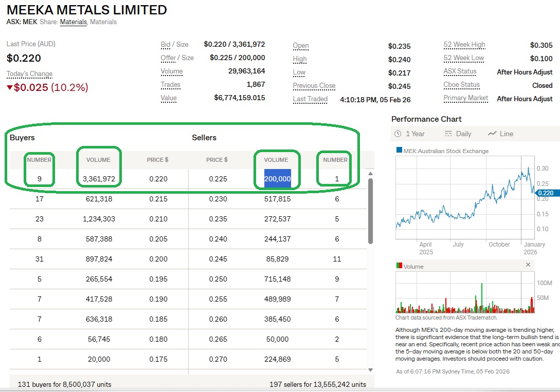The image size is (560, 392).
Task: Click the Line chart type icon
Action: pos(492,134)
